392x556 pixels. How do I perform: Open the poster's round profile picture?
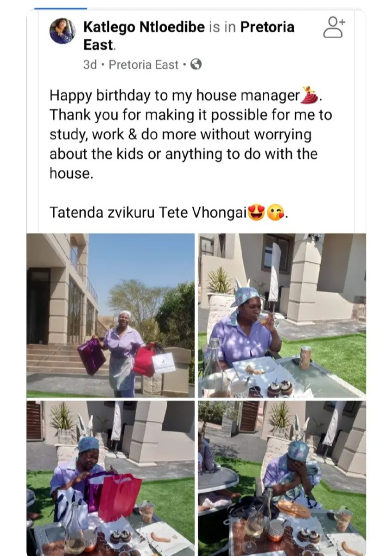coord(62,31)
